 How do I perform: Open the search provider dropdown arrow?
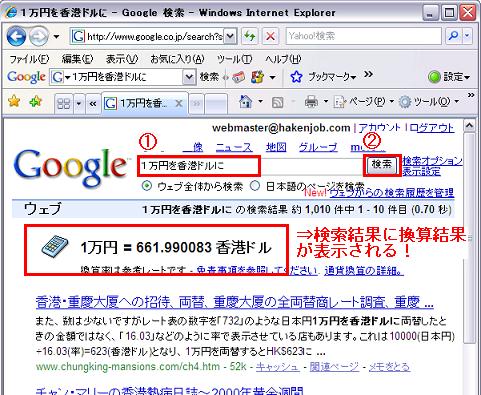467,36
